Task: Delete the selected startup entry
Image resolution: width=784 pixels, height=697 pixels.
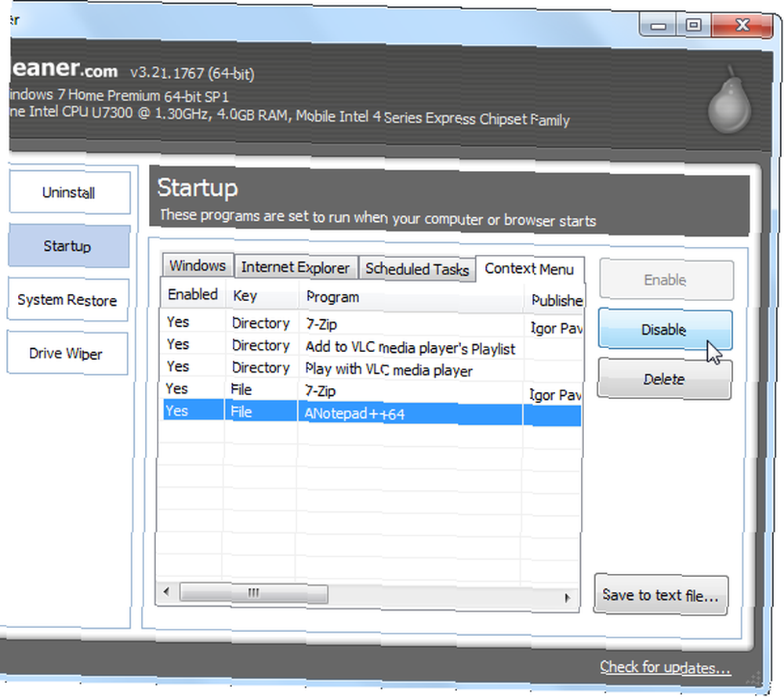Action: pos(664,379)
